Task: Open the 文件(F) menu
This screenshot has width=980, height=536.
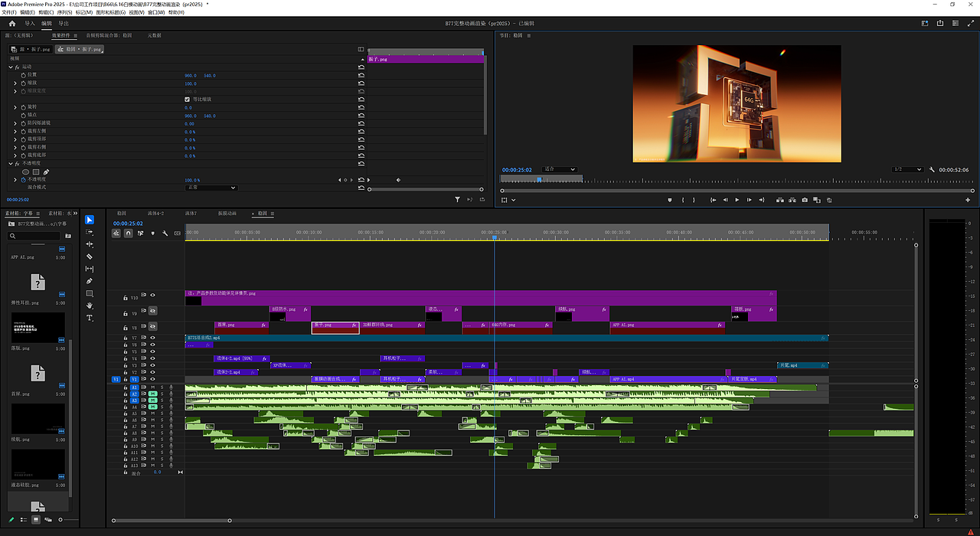Action: coord(9,12)
